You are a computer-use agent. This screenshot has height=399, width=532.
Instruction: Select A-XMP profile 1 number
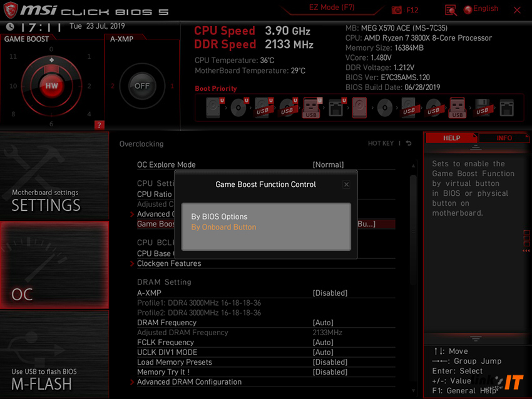(x=172, y=86)
